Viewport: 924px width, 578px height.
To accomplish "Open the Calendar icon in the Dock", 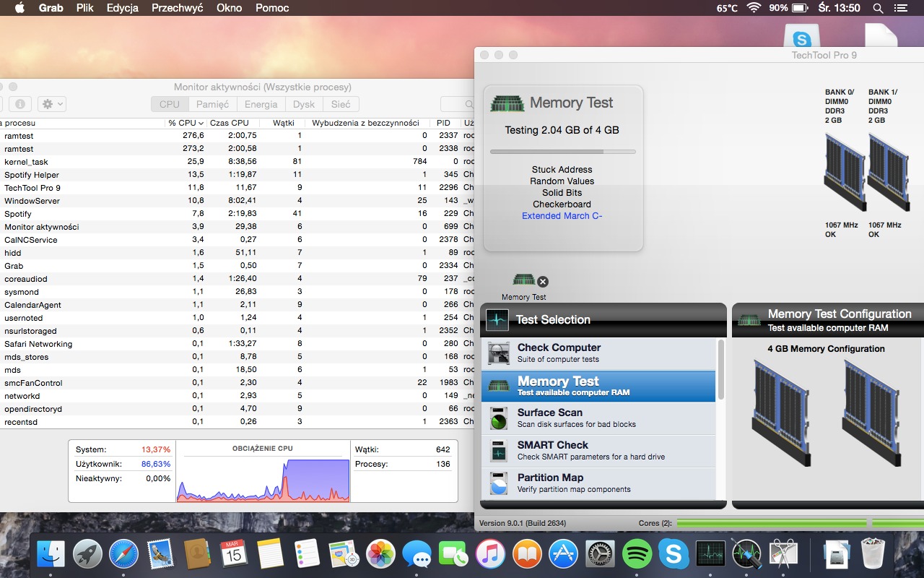I will [x=234, y=554].
